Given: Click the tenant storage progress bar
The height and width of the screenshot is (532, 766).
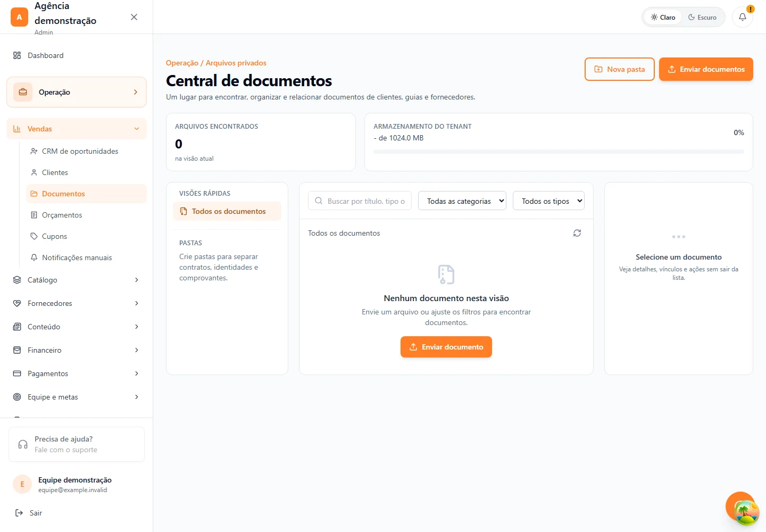Looking at the screenshot, I should click(559, 152).
